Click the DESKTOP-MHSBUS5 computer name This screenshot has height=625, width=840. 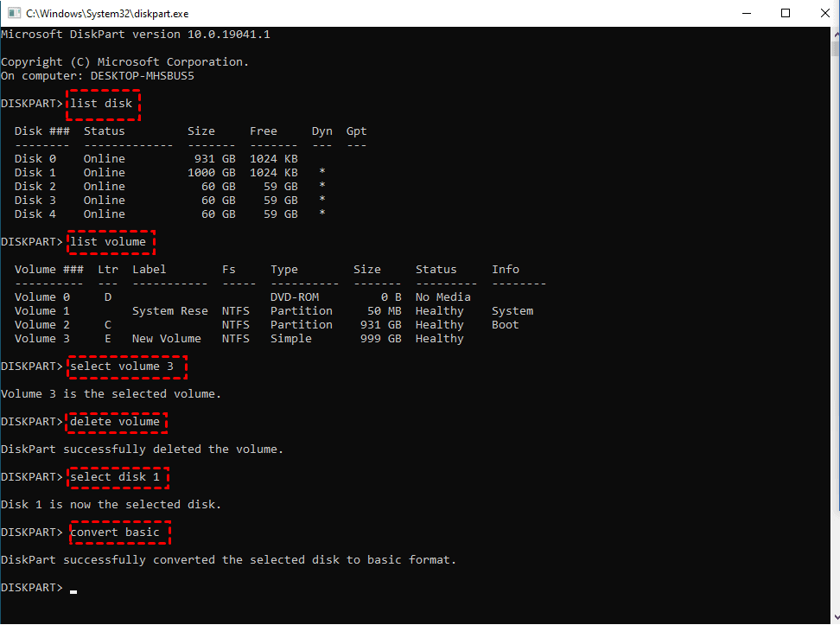click(x=143, y=76)
